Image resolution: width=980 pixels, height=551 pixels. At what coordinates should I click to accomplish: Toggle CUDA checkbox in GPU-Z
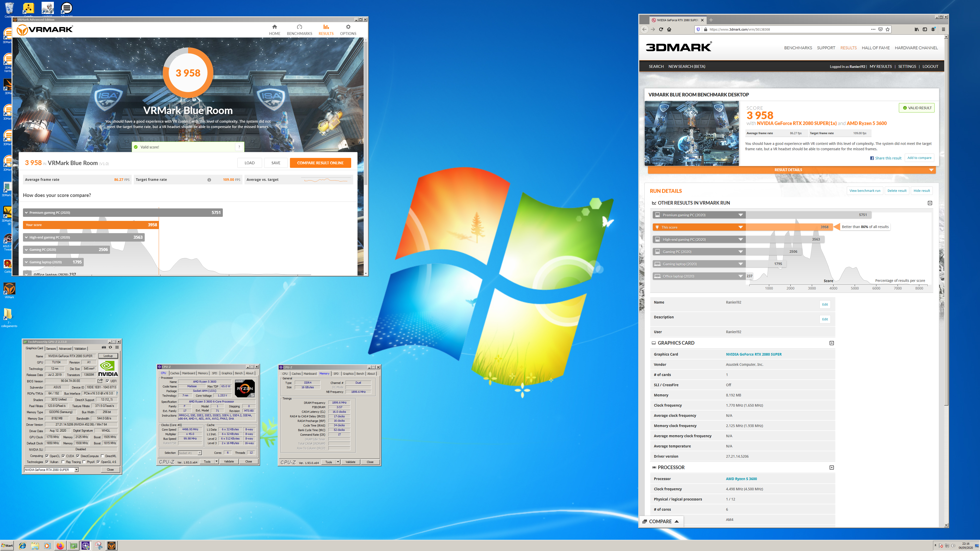63,456
